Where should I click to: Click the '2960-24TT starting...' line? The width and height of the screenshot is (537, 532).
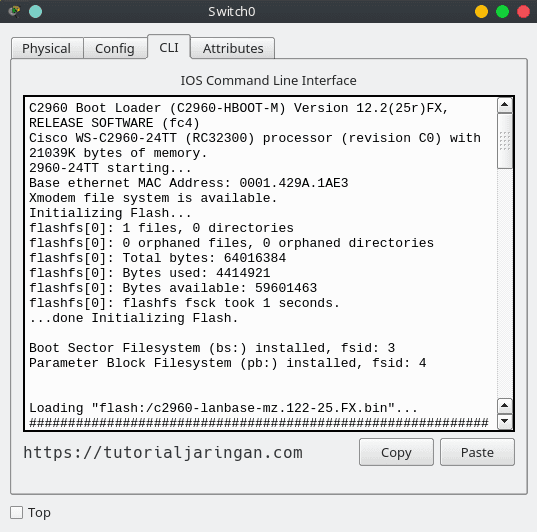[110, 168]
